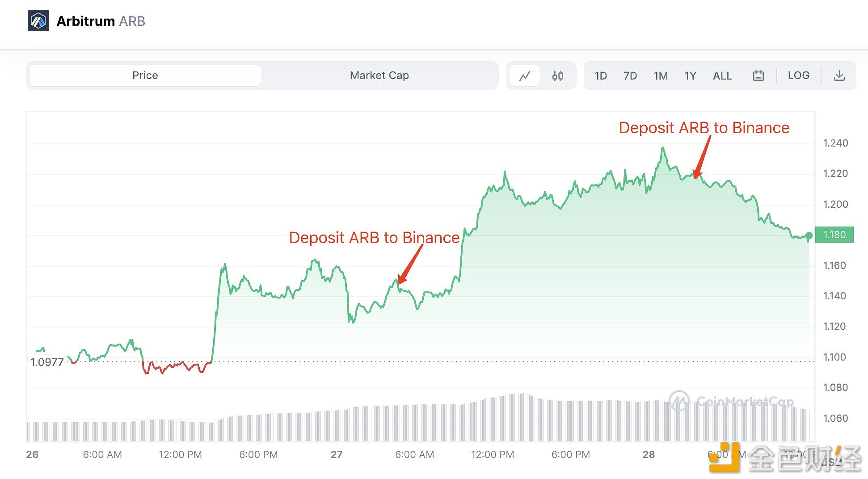Click the 1.080 y-axis label
Viewport: 868px width, 479px height.
[835, 387]
